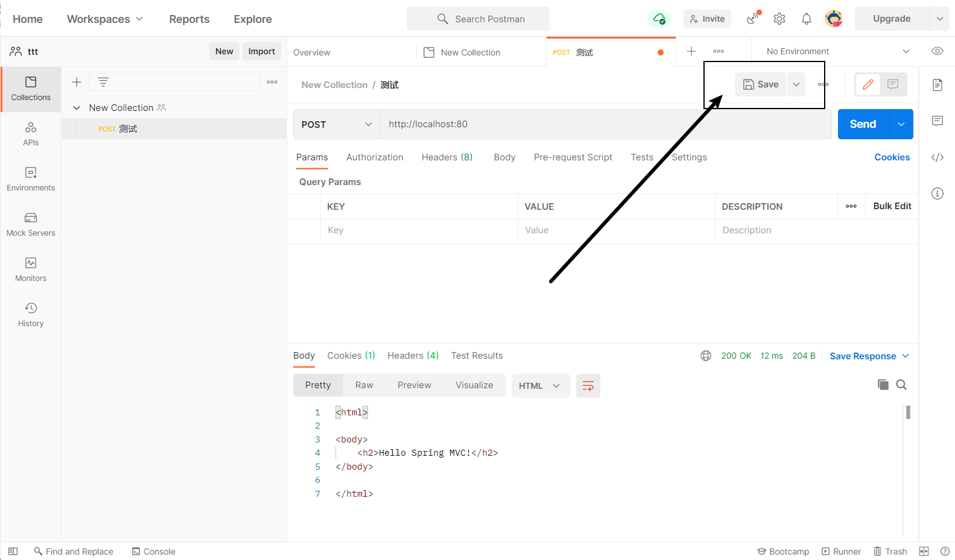Open the Workspaces dropdown
Viewport: 955px width, 560px height.
click(105, 19)
